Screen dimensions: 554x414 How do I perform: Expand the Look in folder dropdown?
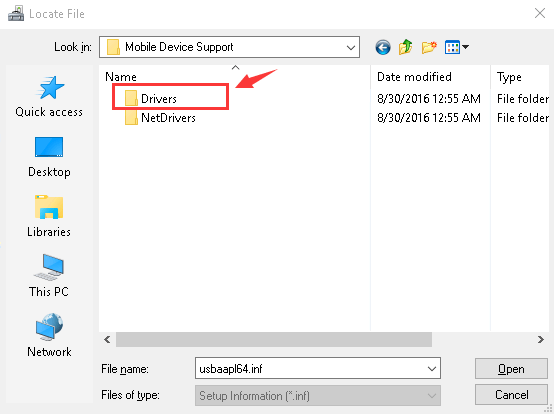pyautogui.click(x=350, y=47)
